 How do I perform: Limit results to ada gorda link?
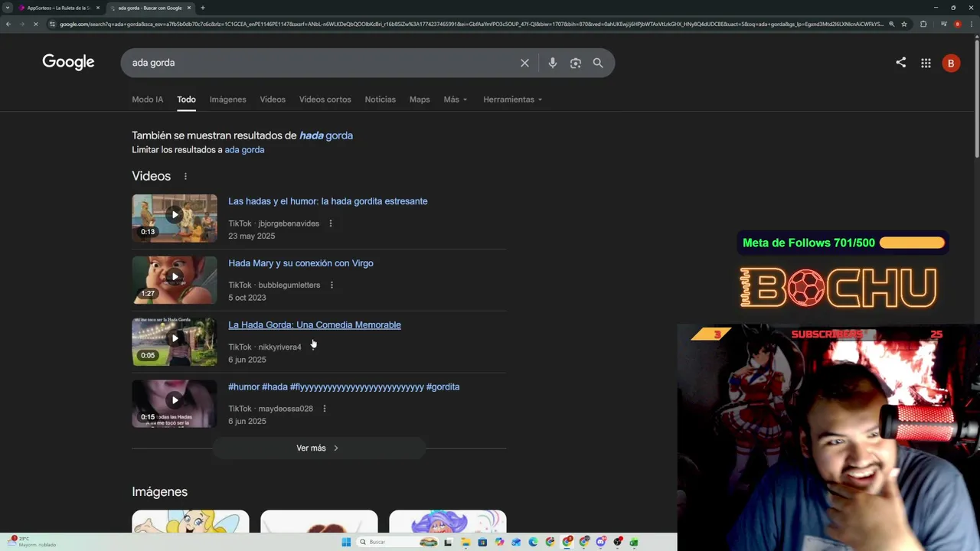tap(244, 150)
